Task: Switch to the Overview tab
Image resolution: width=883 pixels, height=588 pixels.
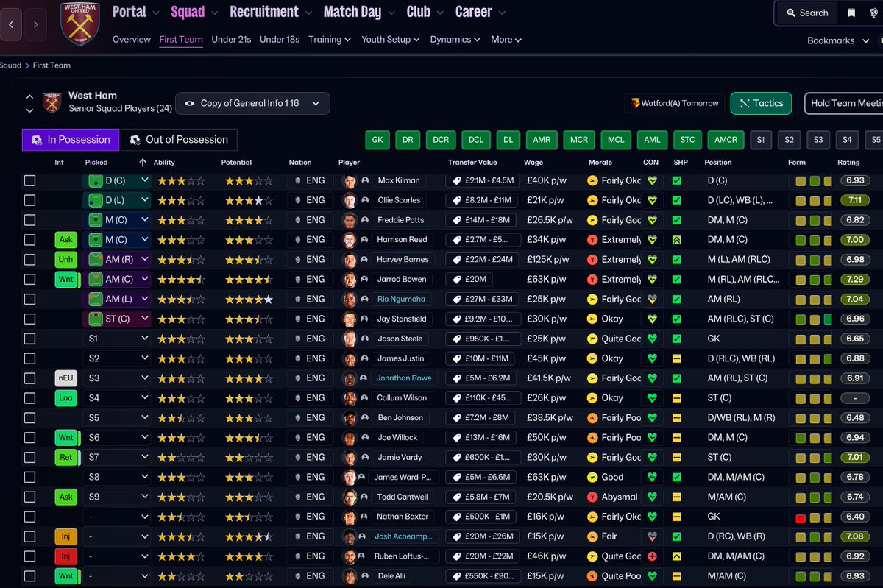Action: [x=132, y=40]
